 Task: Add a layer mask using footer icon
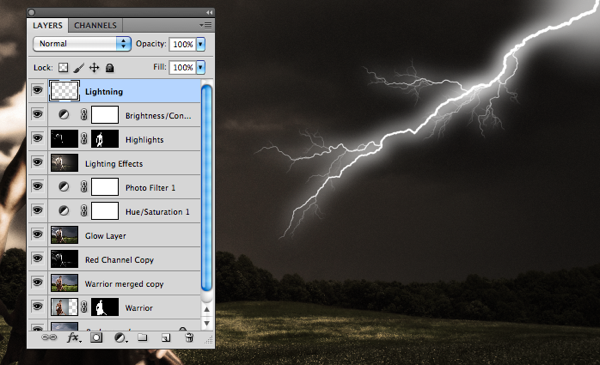[96, 338]
